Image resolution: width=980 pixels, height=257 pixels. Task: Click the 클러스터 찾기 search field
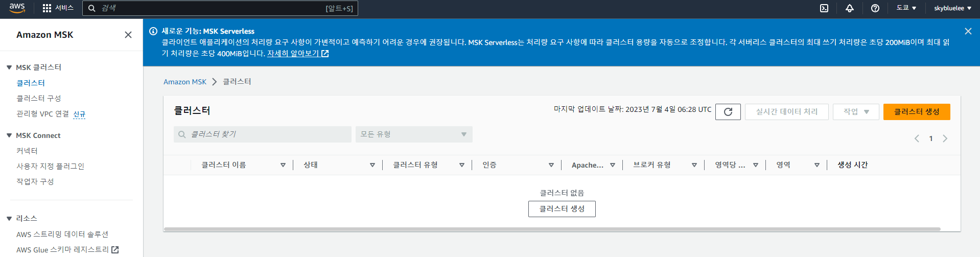click(x=263, y=134)
